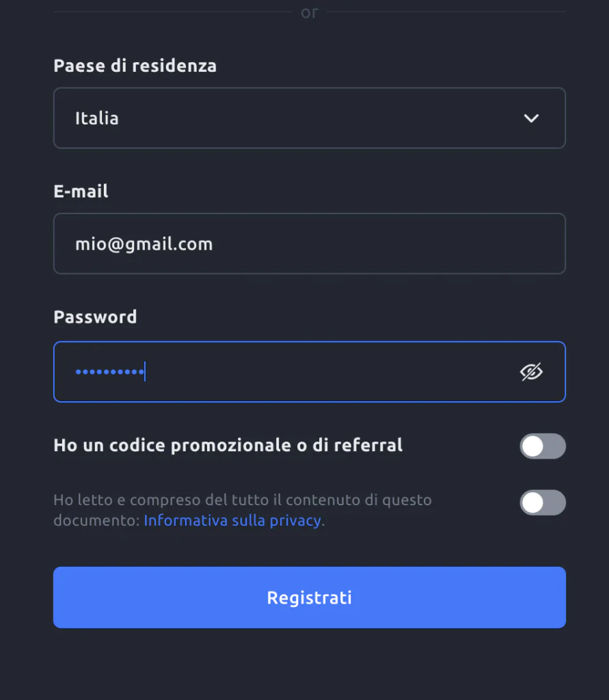Click the E-mail field label

click(x=81, y=191)
